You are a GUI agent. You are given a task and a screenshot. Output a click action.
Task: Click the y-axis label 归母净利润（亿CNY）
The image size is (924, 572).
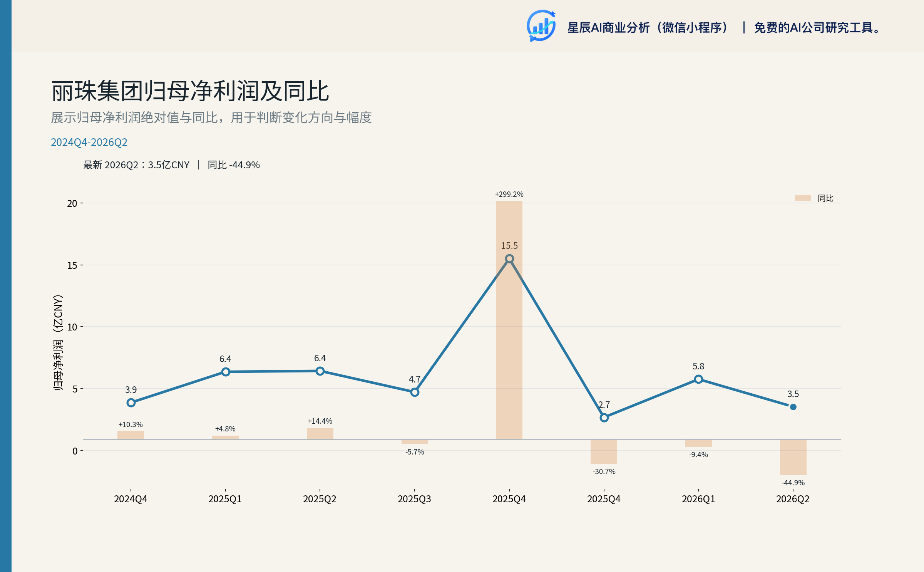tap(58, 343)
